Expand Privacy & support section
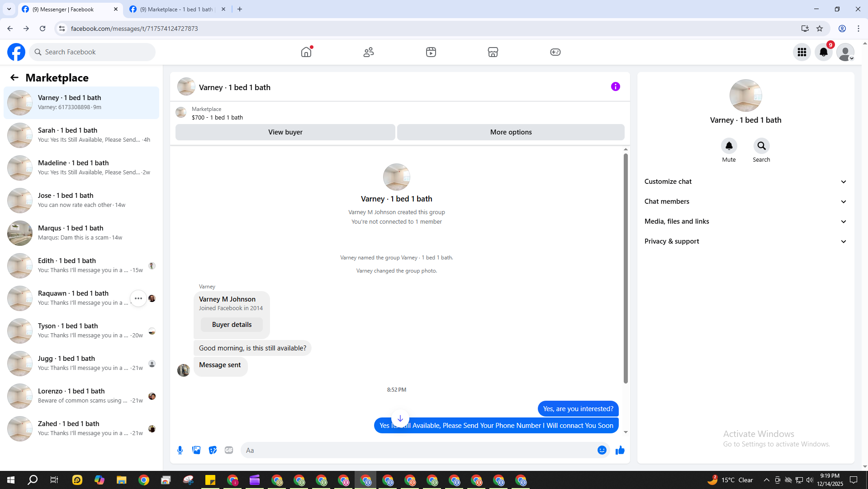Screen dimensions: 868x489 coord(745,241)
